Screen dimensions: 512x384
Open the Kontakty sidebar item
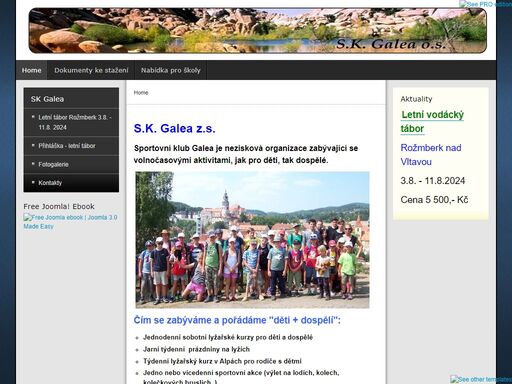50,183
